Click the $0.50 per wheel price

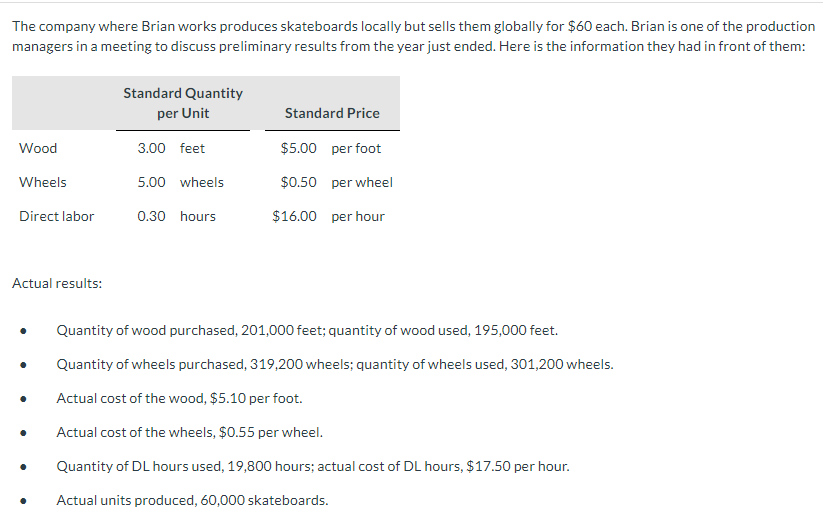click(x=336, y=183)
